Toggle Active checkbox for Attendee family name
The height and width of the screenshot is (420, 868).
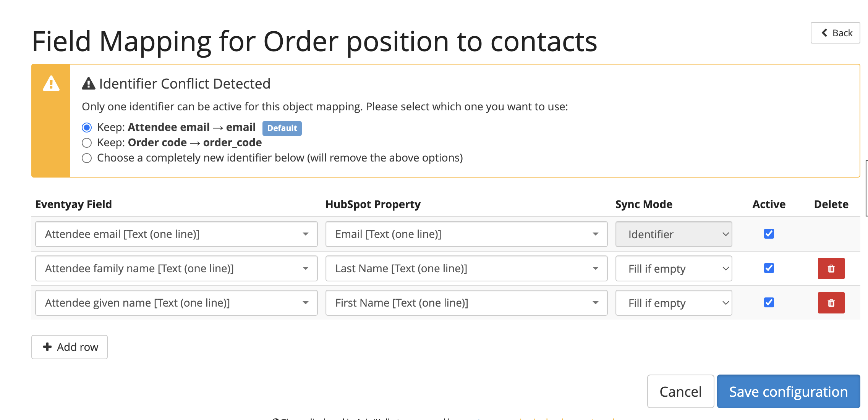(769, 268)
